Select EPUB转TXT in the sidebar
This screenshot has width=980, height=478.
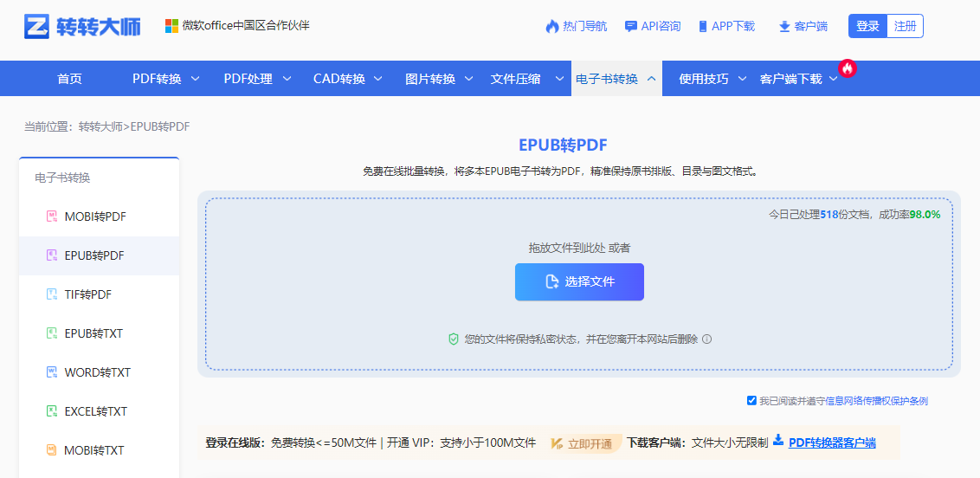100,333
